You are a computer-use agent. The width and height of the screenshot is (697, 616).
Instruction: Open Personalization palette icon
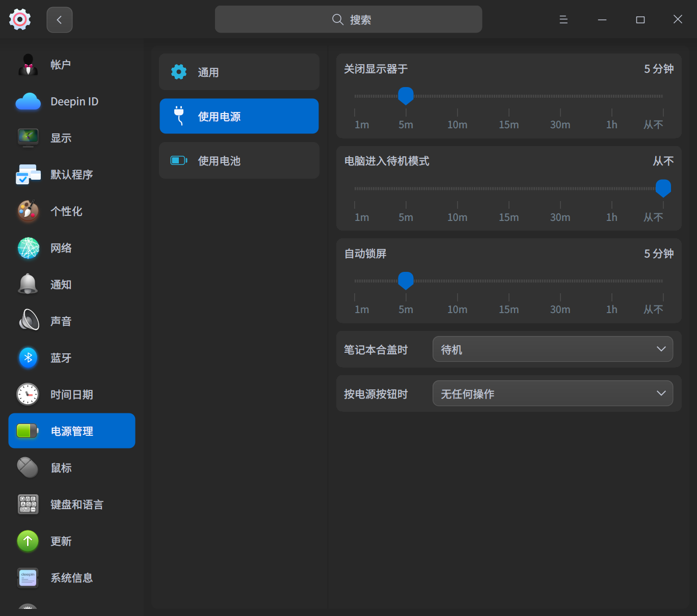pyautogui.click(x=28, y=211)
